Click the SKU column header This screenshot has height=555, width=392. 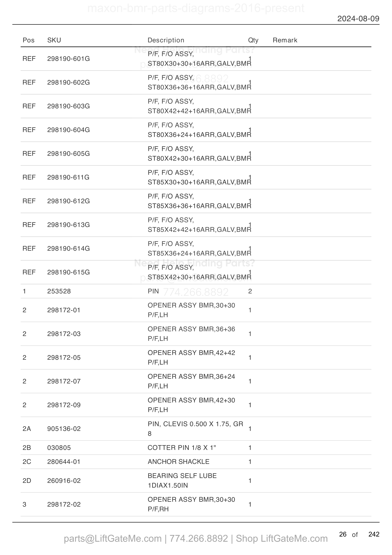tap(54, 40)
